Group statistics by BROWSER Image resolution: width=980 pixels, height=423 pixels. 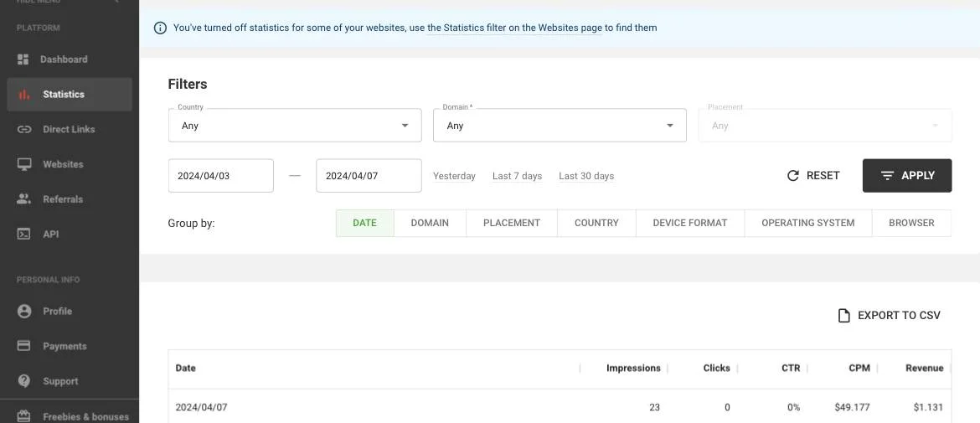click(x=911, y=223)
